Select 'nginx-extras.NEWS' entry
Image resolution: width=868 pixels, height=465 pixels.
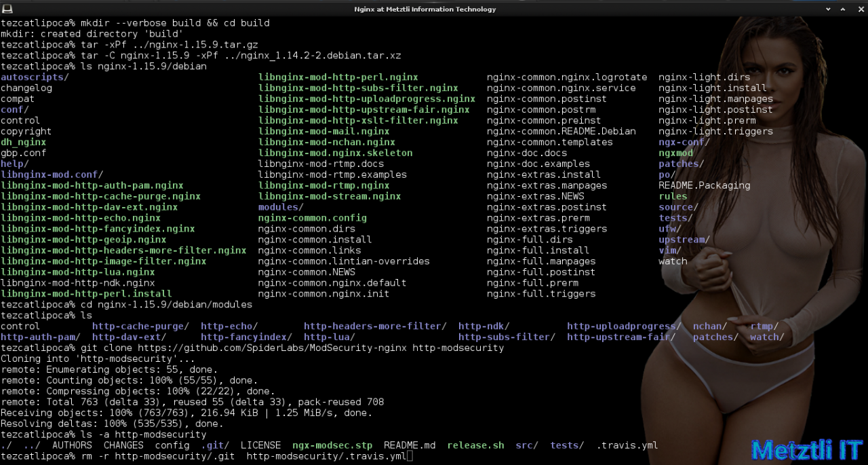click(536, 196)
